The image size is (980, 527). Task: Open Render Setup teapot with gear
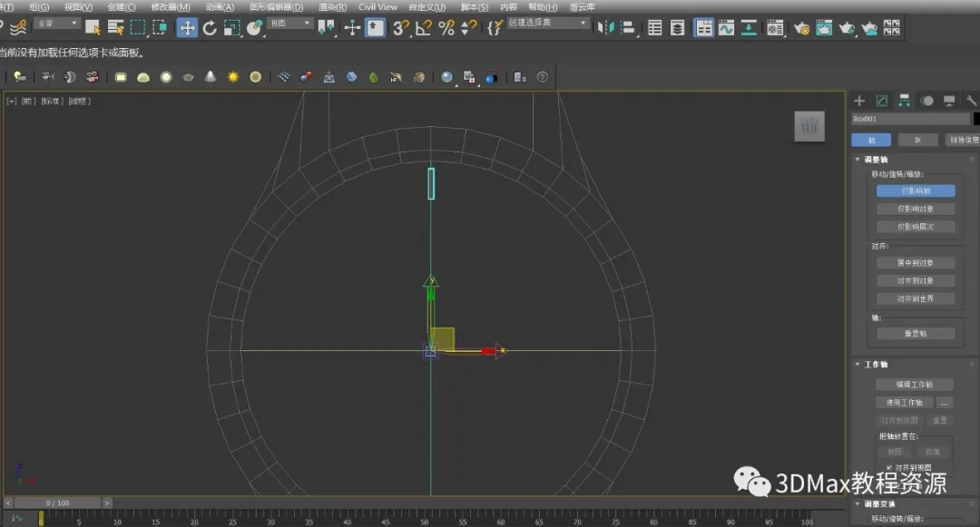tap(802, 27)
